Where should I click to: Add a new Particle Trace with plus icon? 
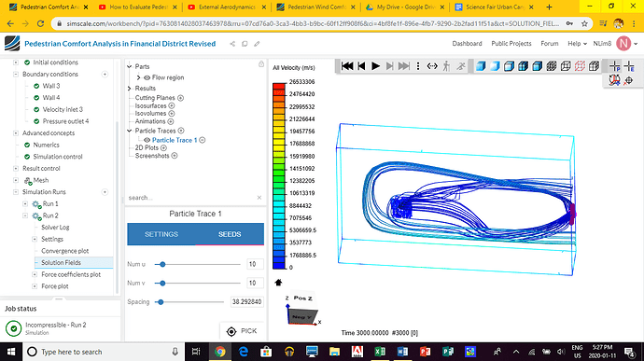tap(181, 131)
